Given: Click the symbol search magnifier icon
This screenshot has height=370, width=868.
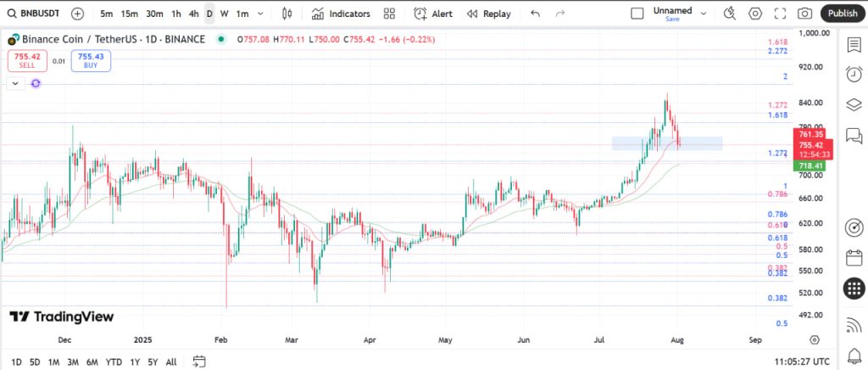Looking at the screenshot, I should tap(11, 14).
